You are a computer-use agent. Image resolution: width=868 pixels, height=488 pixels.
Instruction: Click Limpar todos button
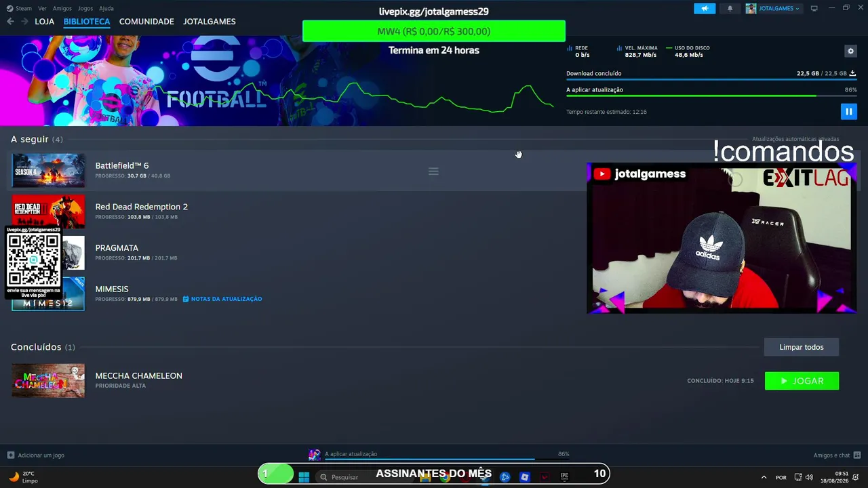[x=802, y=347]
